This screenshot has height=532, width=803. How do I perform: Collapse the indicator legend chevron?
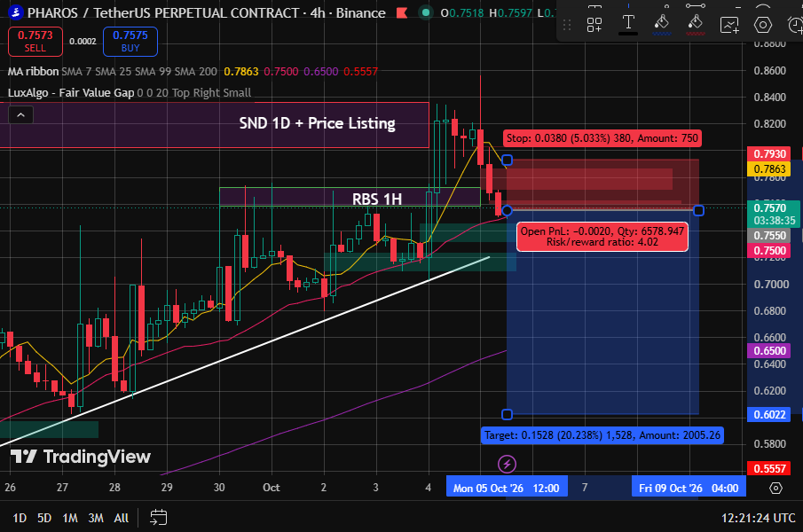click(x=21, y=115)
